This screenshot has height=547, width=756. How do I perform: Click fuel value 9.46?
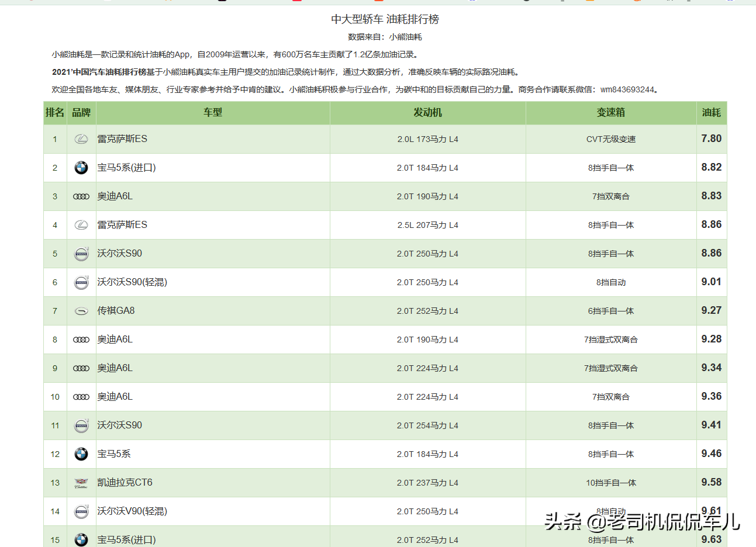click(712, 453)
